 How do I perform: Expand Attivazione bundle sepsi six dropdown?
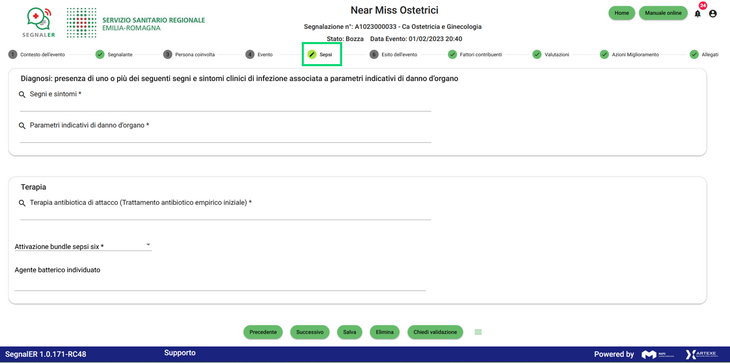(83, 246)
